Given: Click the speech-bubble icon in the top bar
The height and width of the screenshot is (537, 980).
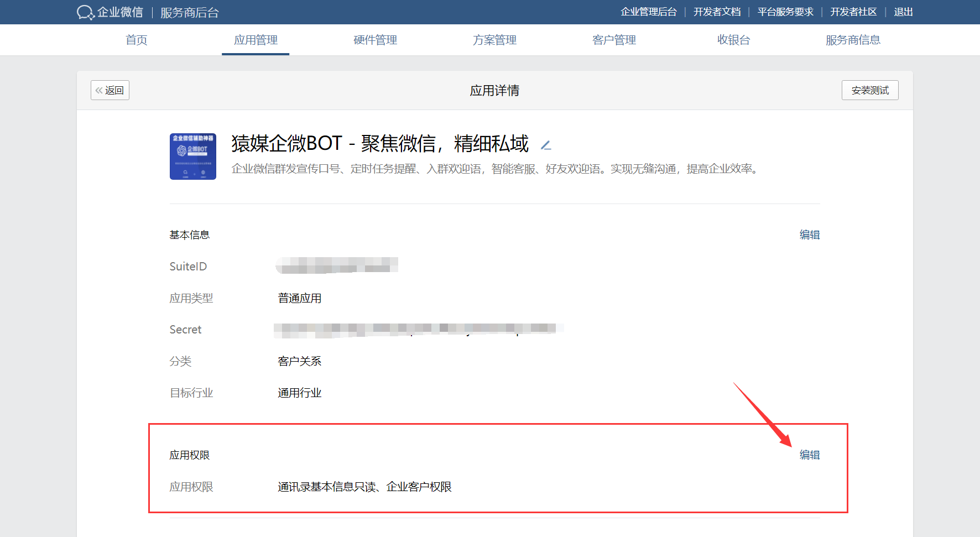Looking at the screenshot, I should [x=85, y=12].
